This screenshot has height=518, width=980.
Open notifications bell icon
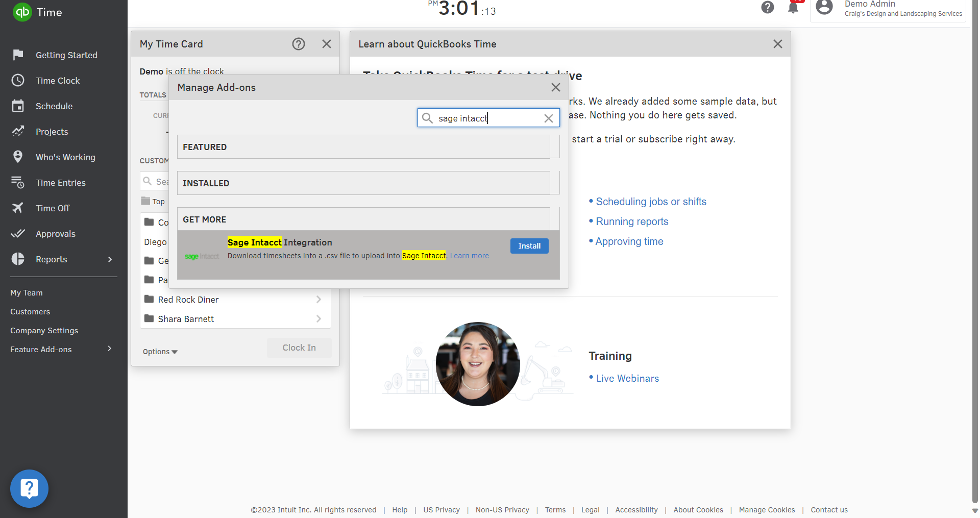(x=793, y=8)
